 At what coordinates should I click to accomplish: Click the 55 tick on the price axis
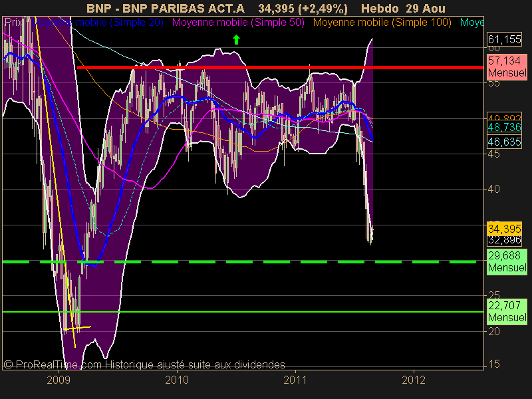tap(493, 83)
